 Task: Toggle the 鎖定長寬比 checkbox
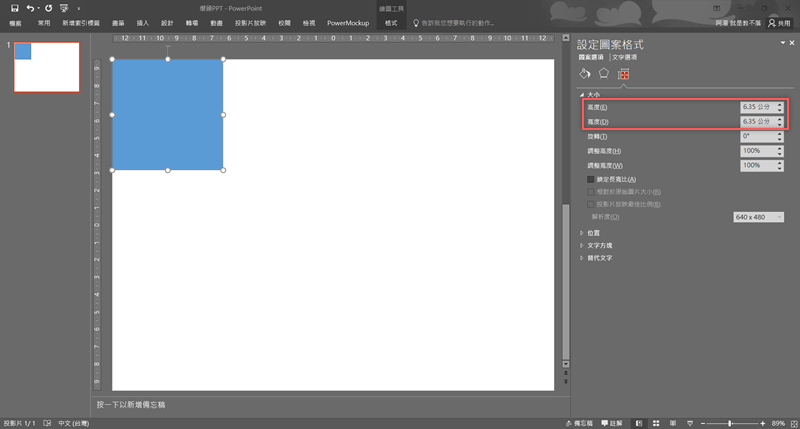591,178
